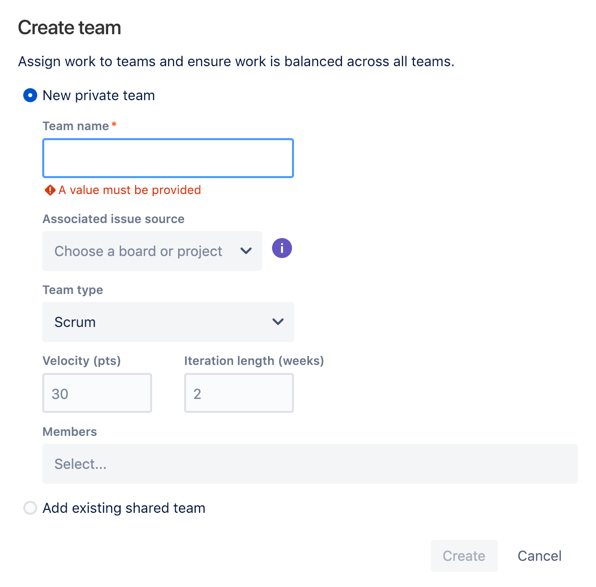The width and height of the screenshot is (596, 587).
Task: Click the Associated issue source chevron arrow
Action: (246, 251)
